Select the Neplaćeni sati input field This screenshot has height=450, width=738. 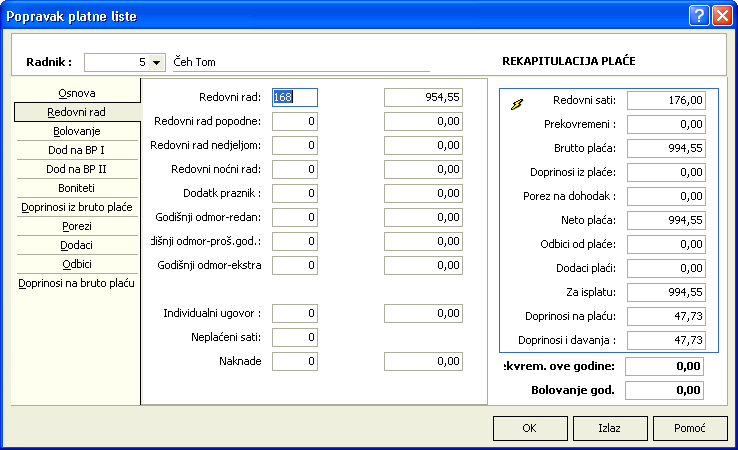(295, 337)
